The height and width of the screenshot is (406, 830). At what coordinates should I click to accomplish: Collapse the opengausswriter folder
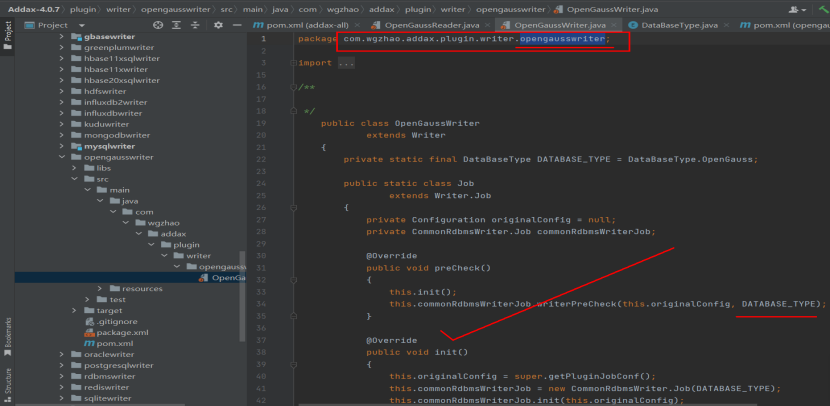coord(61,157)
